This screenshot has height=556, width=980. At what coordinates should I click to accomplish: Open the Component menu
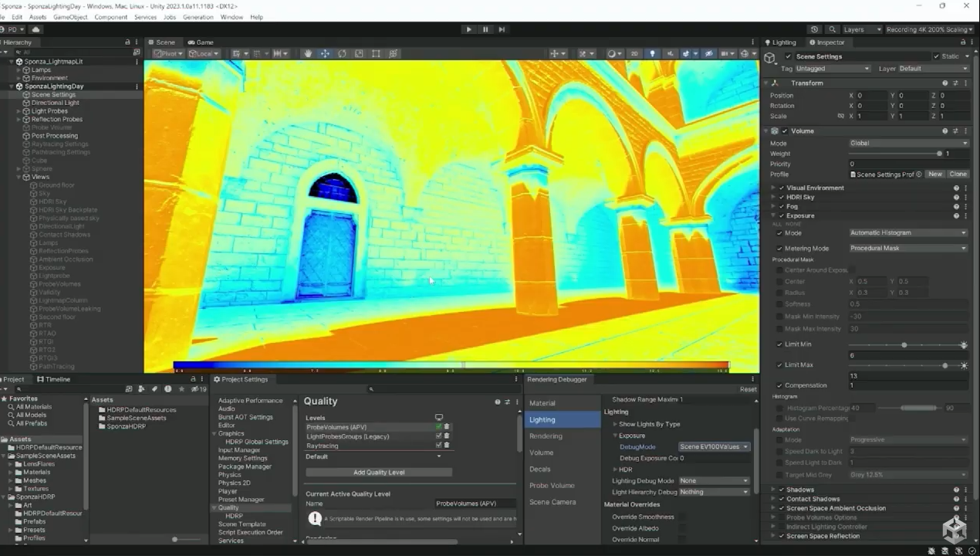(111, 17)
